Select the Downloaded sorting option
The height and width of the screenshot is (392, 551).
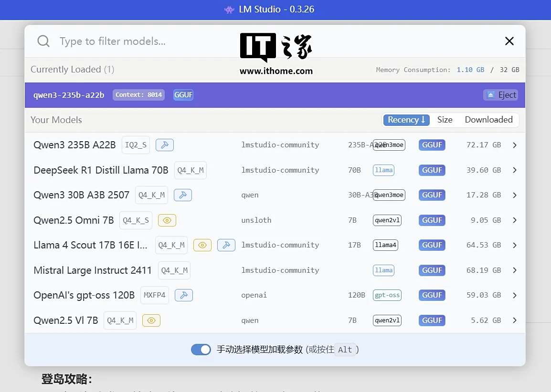tap(489, 120)
